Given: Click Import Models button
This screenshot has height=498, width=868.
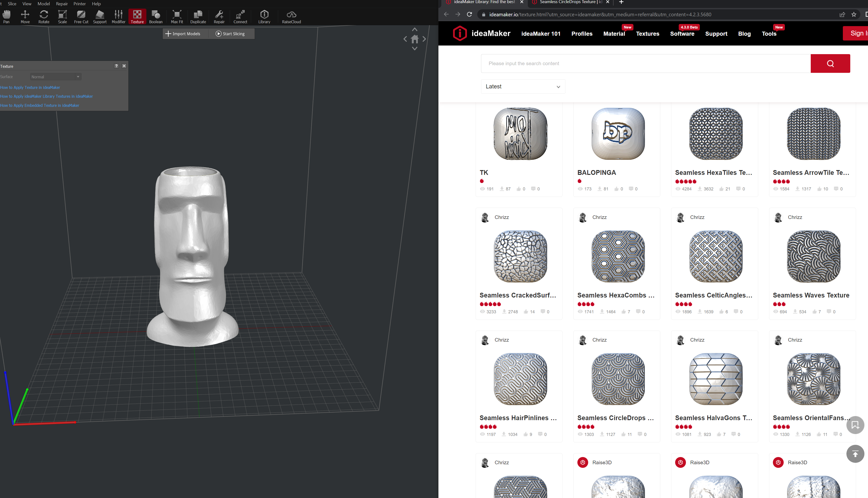Looking at the screenshot, I should [183, 34].
